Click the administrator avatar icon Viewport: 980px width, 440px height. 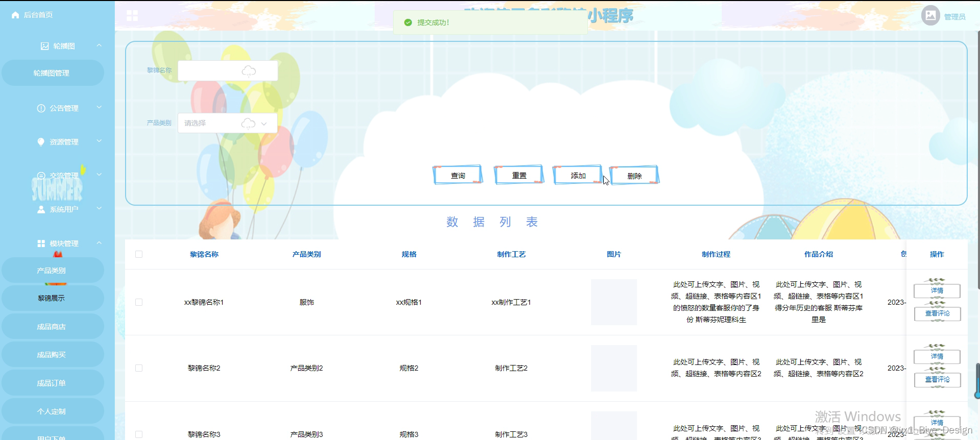click(930, 15)
